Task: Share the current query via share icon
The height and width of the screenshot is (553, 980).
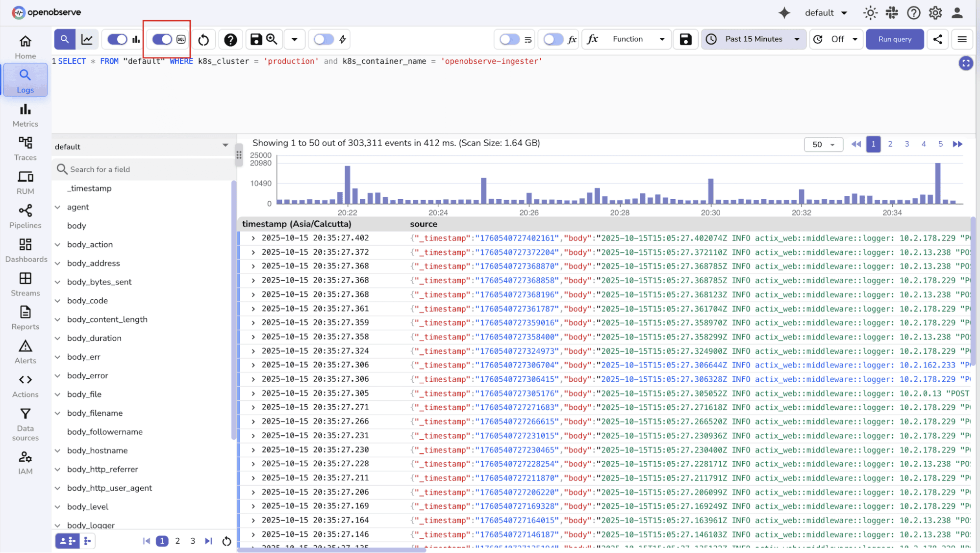Action: click(x=937, y=39)
